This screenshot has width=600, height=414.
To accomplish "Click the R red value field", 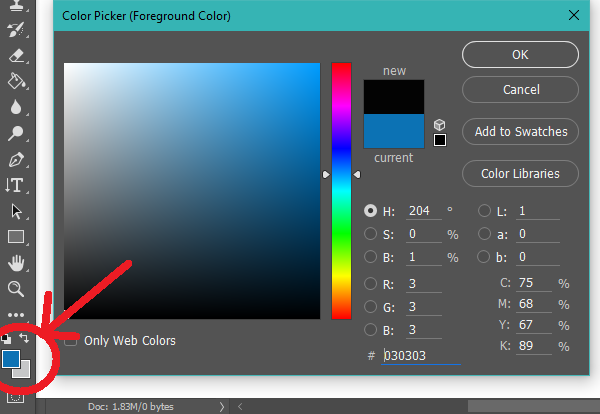I will click(424, 284).
